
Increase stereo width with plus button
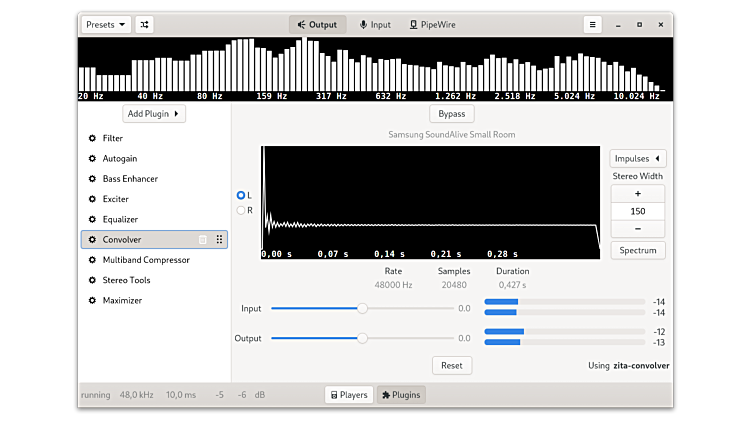[637, 194]
